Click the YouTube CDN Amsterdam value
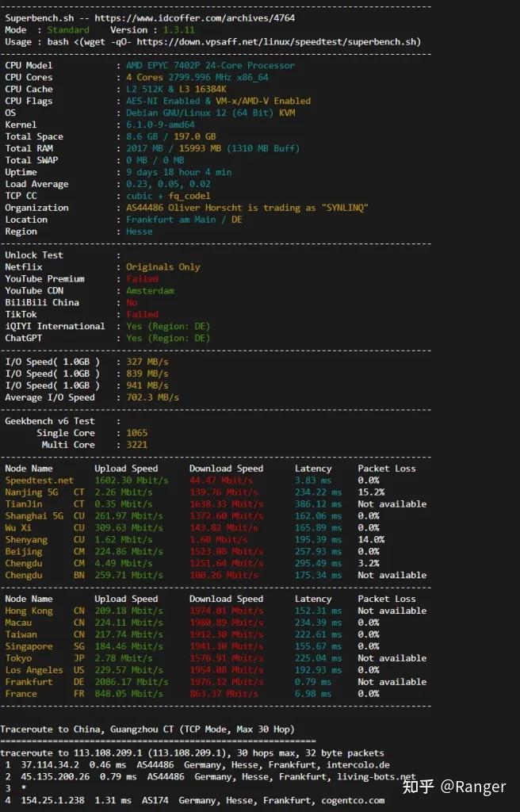Viewport: 520px width, 812px height. [x=150, y=291]
